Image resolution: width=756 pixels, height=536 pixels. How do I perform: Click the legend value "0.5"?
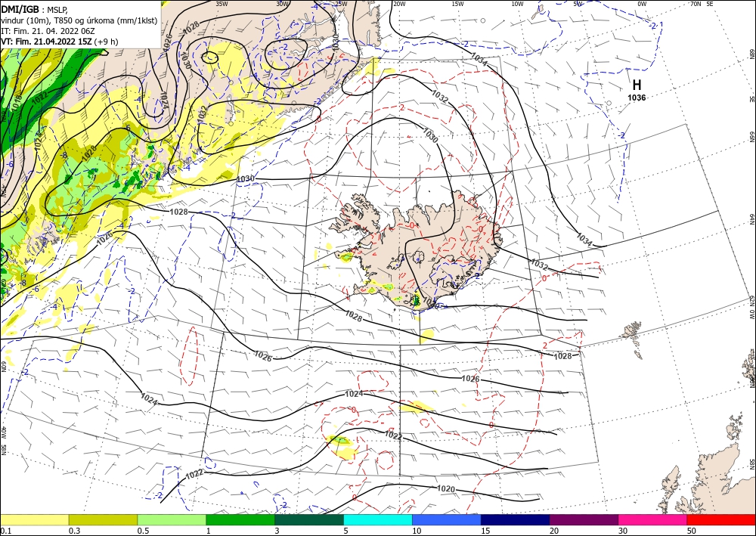point(143,531)
